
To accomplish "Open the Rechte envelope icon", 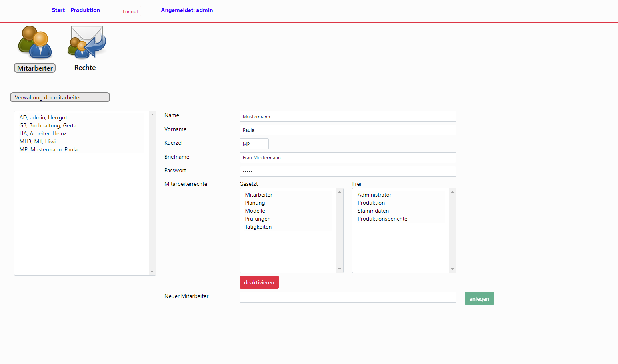I will pos(87,42).
